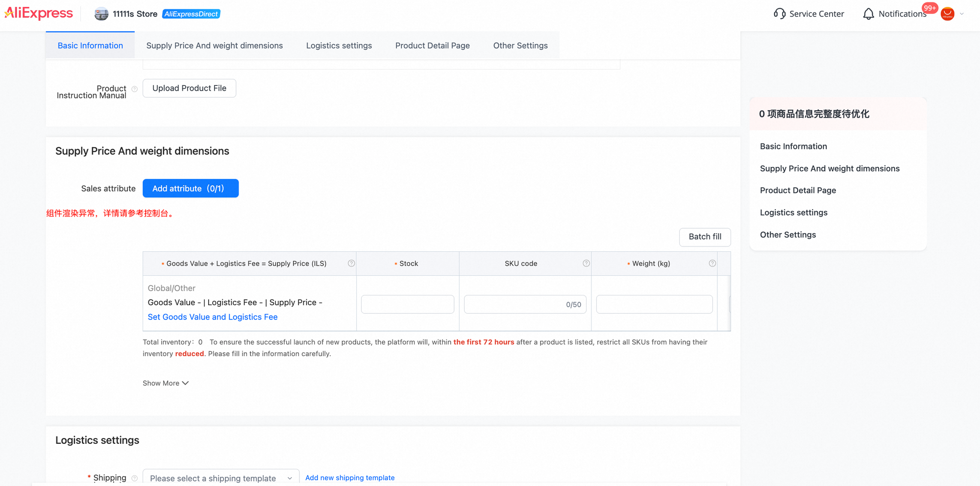Viewport: 980px width, 486px height.
Task: Jump to Basic Information in side panel
Action: click(793, 146)
